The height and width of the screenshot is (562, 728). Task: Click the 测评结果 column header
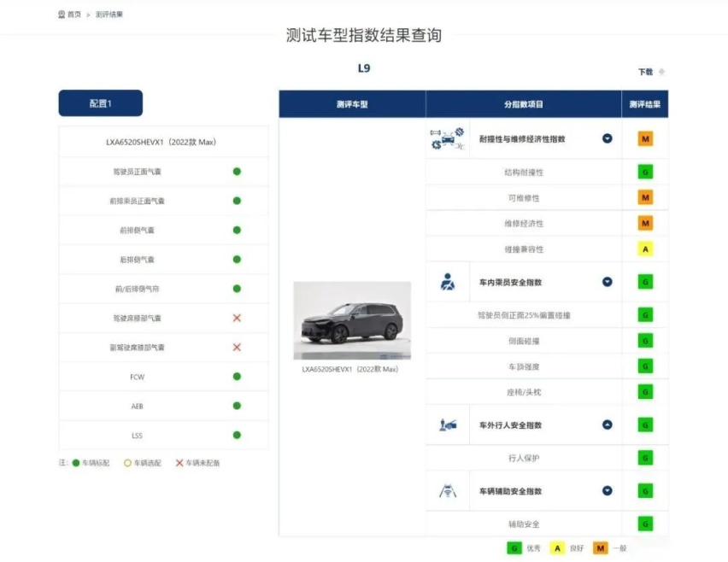[x=645, y=104]
